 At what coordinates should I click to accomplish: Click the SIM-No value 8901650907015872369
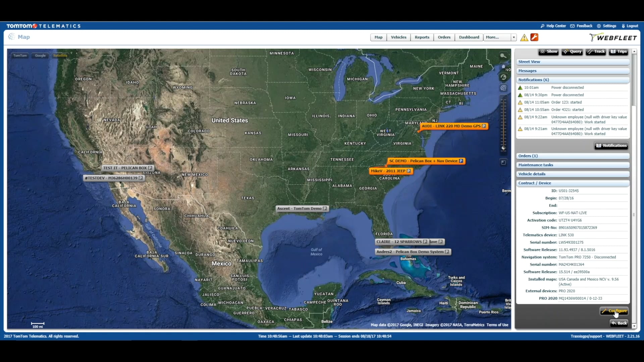(578, 228)
